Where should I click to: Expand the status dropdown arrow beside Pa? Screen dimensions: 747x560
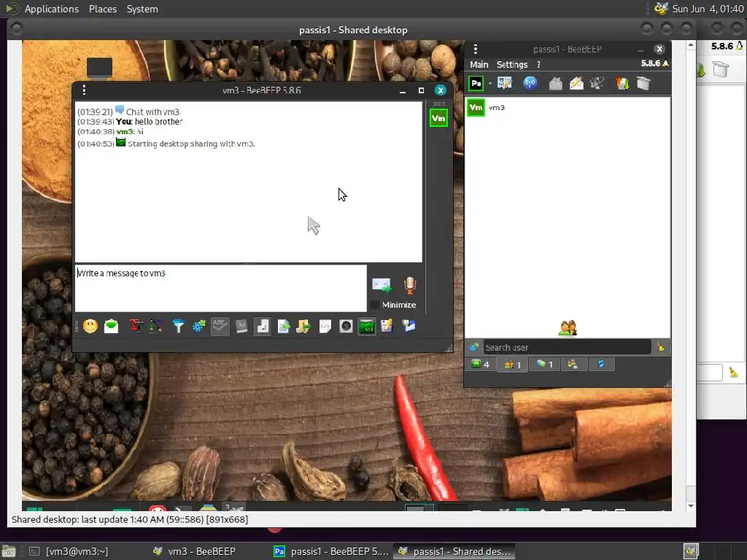tap(489, 84)
